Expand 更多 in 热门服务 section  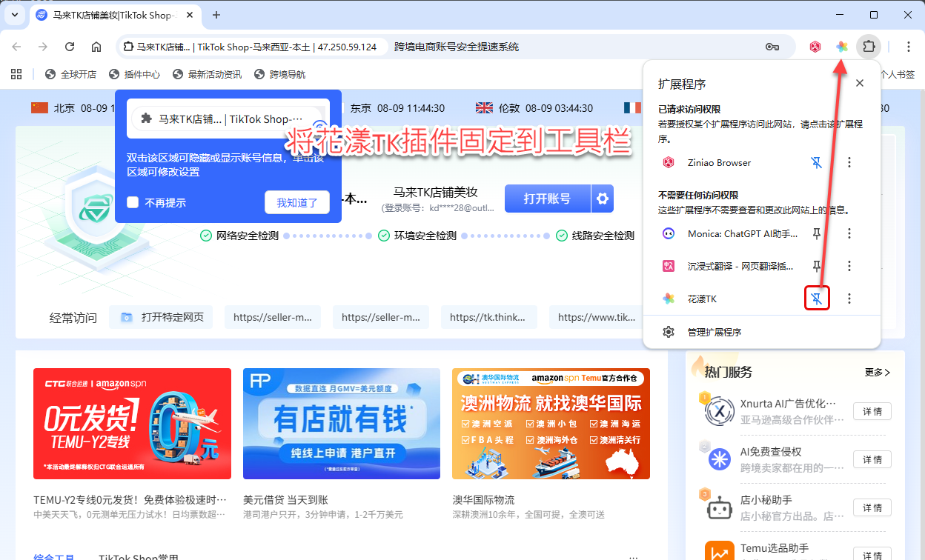pos(878,372)
